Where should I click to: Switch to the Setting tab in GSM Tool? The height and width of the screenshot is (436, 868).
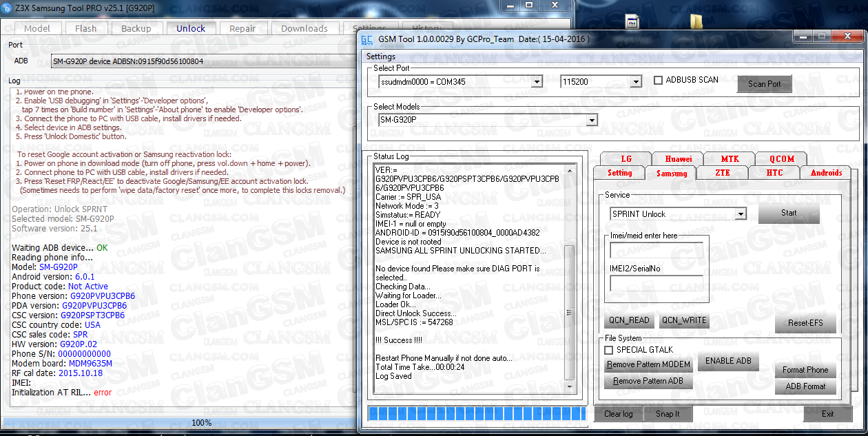click(620, 173)
